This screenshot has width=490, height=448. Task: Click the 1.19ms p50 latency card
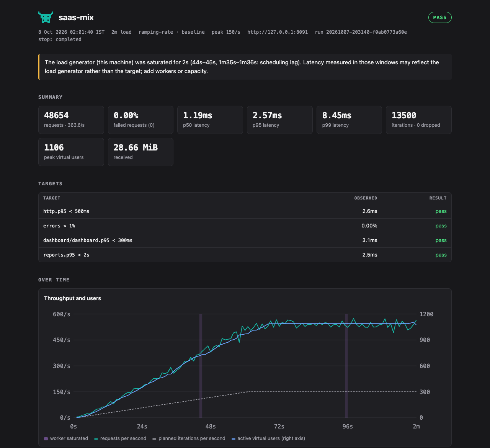210,120
